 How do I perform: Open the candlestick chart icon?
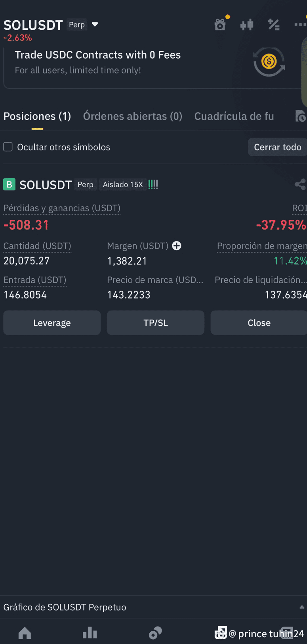click(x=247, y=25)
